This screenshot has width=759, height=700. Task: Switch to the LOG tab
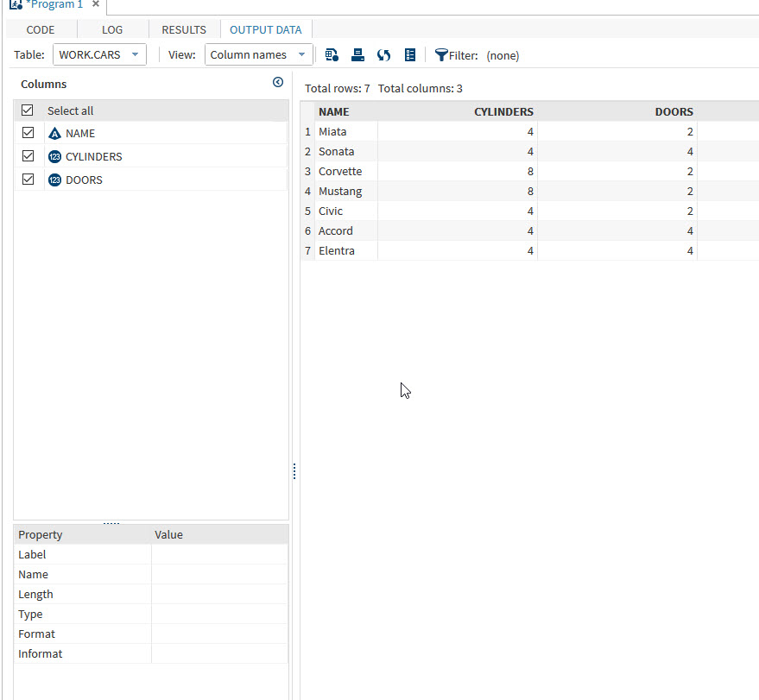[x=111, y=28]
